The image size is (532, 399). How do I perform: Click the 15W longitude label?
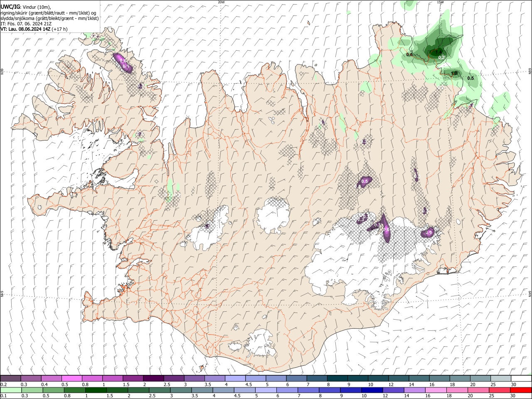point(440,2)
